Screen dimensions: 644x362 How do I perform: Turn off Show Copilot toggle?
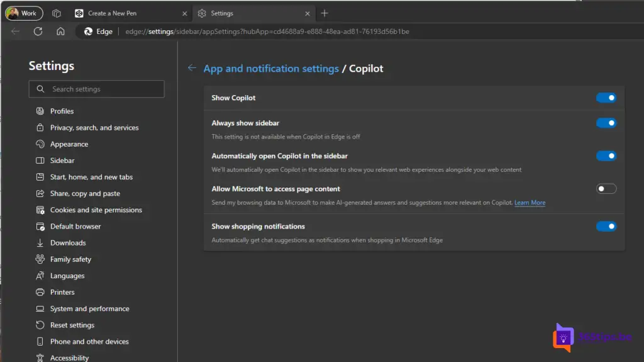[x=606, y=98]
